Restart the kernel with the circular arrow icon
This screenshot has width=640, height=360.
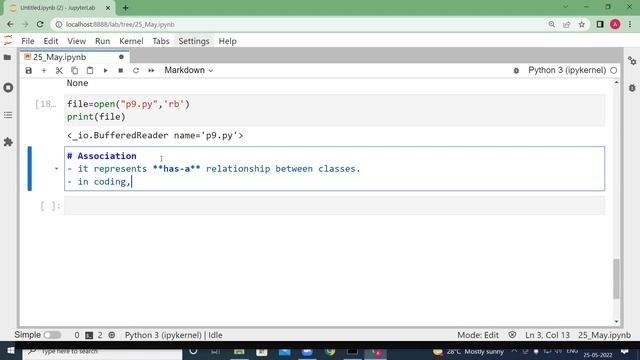[136, 70]
